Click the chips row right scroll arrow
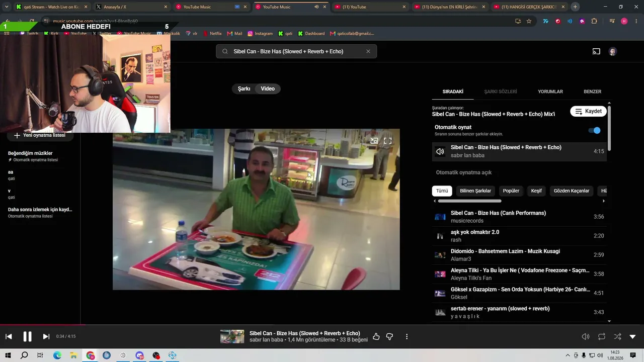This screenshot has height=362, width=644. pyautogui.click(x=604, y=201)
